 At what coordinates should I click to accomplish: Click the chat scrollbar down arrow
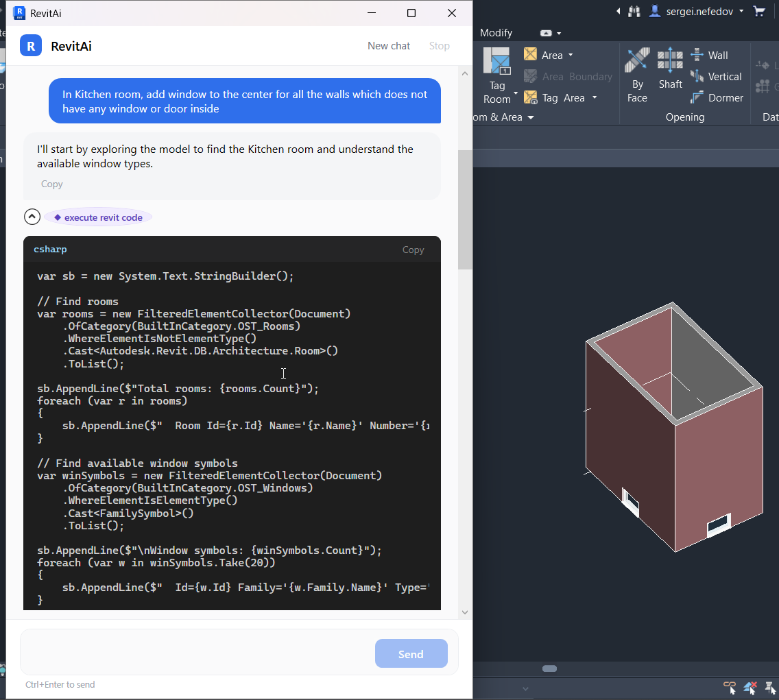pos(465,612)
